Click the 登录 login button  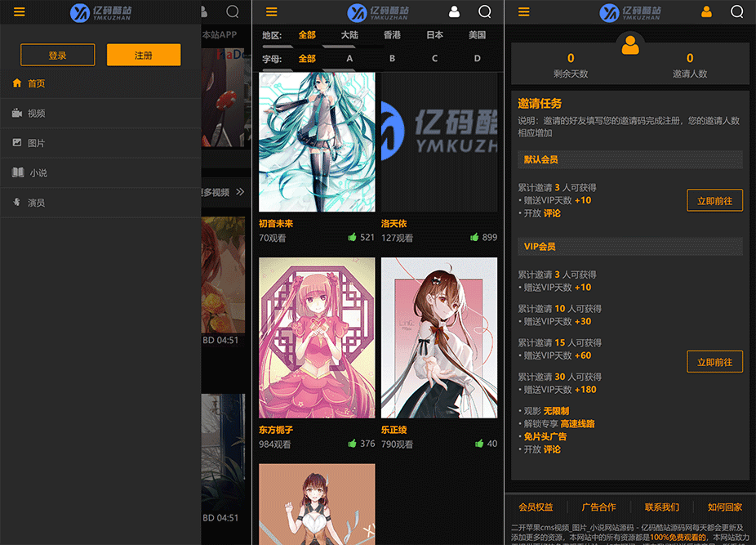[57, 55]
